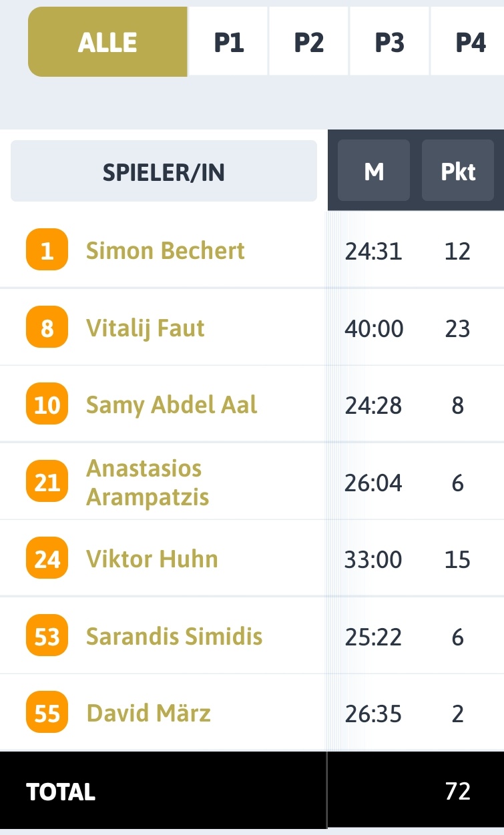Switch to the P2 period tab
Image resolution: width=504 pixels, height=835 pixels.
click(309, 42)
